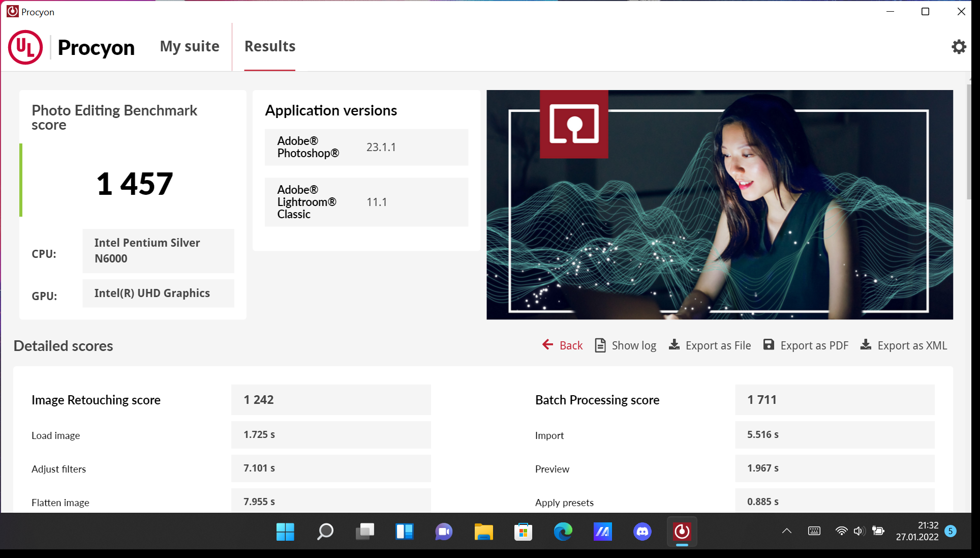Select the Results tab
Viewport: 980px width, 558px height.
(x=270, y=46)
